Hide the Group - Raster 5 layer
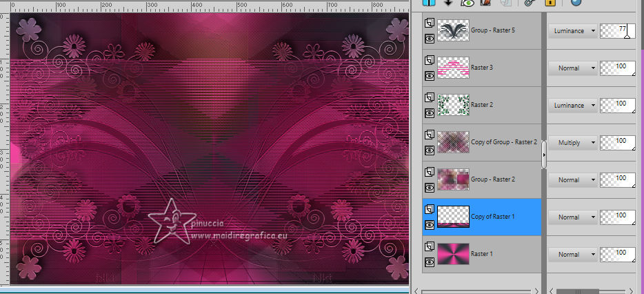Screen dimensions: 644x294 (x=429, y=39)
